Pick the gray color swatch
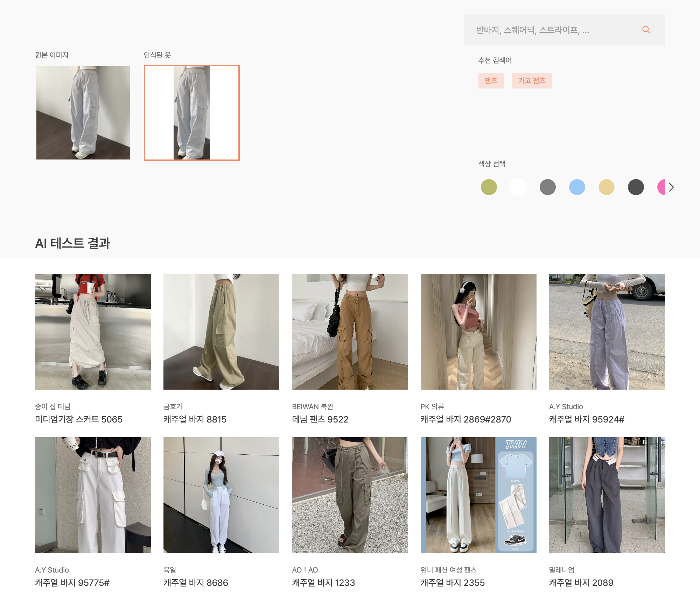Image resolution: width=700 pixels, height=596 pixels. click(x=547, y=187)
